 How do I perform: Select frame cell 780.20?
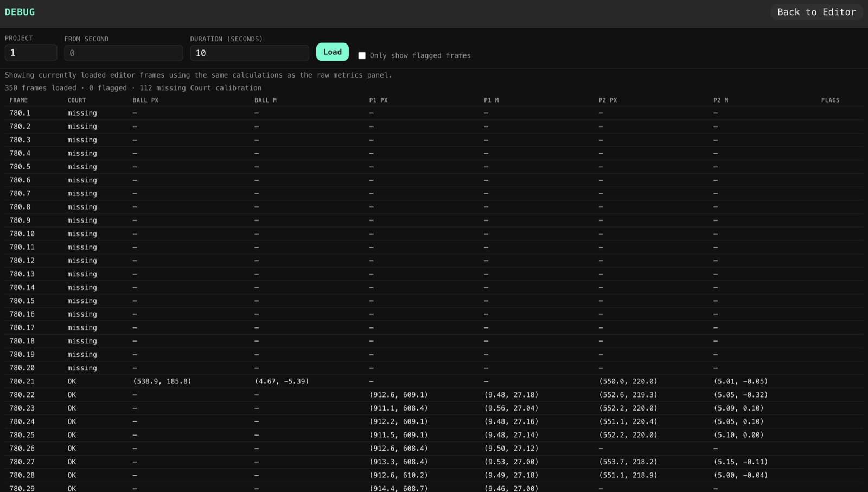(22, 368)
